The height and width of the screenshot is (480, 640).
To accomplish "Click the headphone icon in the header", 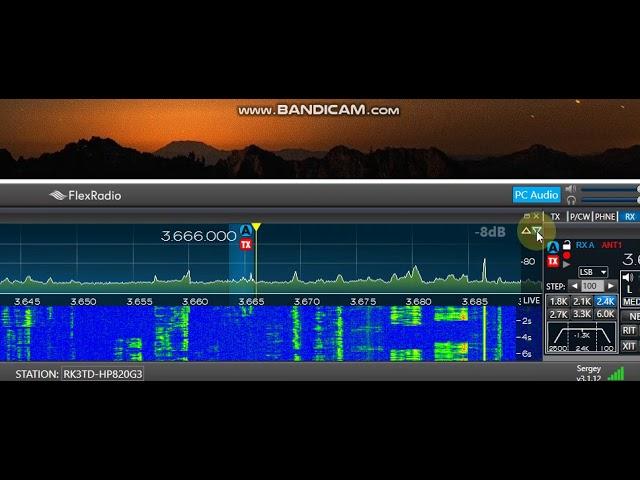I will [571, 200].
